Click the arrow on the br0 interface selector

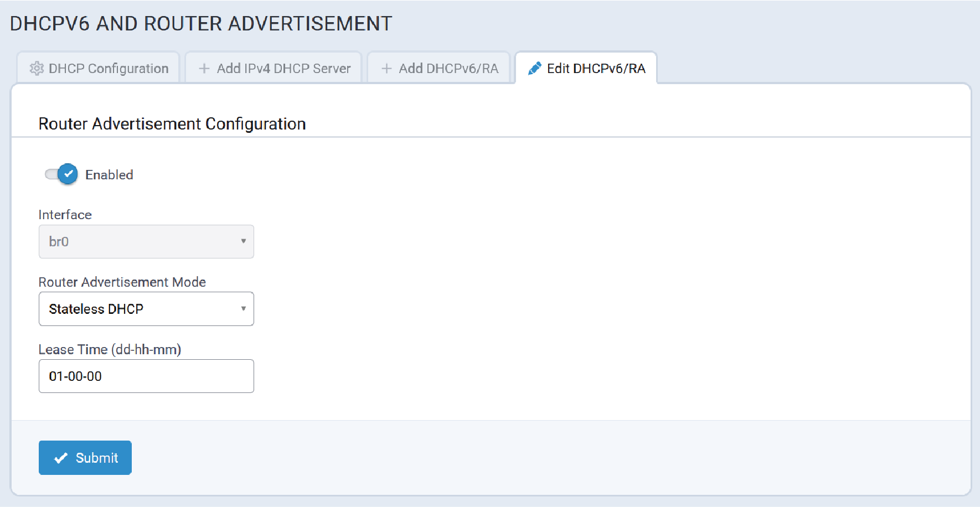(243, 241)
